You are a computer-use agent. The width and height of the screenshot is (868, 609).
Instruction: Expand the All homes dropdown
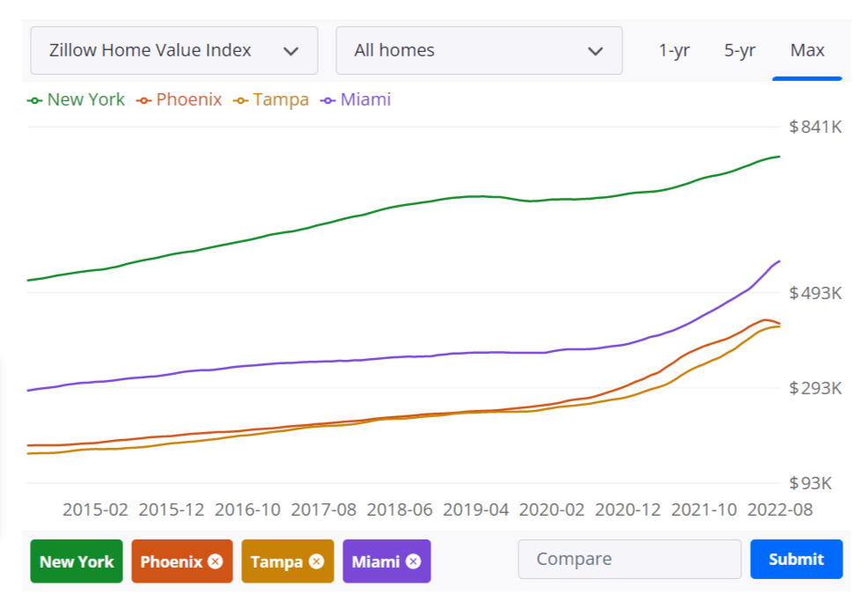coord(467,50)
